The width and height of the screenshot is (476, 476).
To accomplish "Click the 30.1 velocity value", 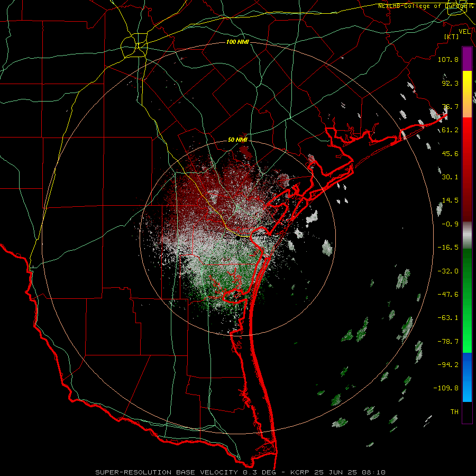I will coord(450,177).
